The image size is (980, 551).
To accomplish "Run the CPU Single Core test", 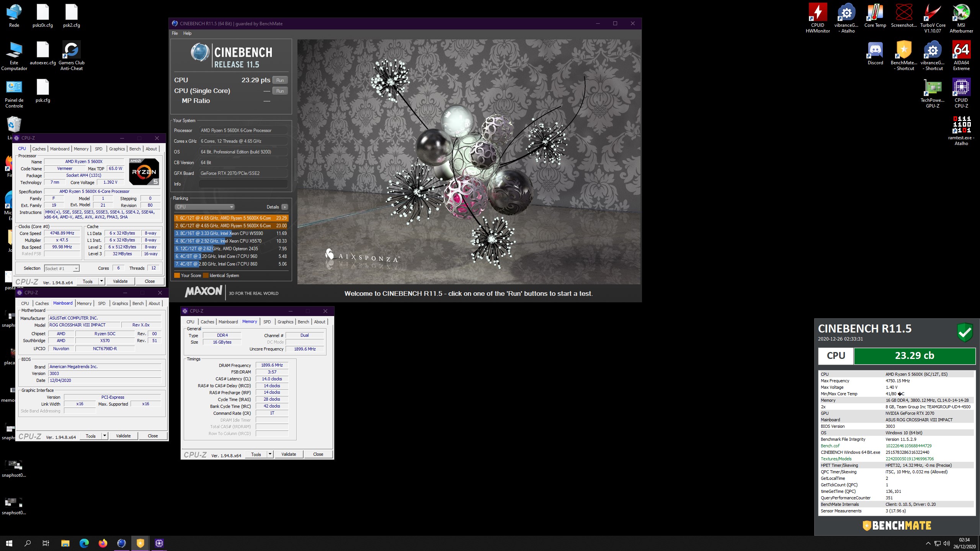I will pyautogui.click(x=280, y=91).
